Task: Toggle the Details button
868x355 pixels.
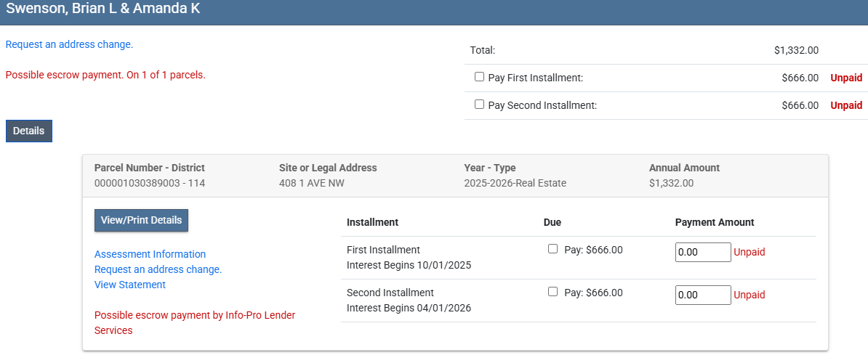Action: [29, 131]
